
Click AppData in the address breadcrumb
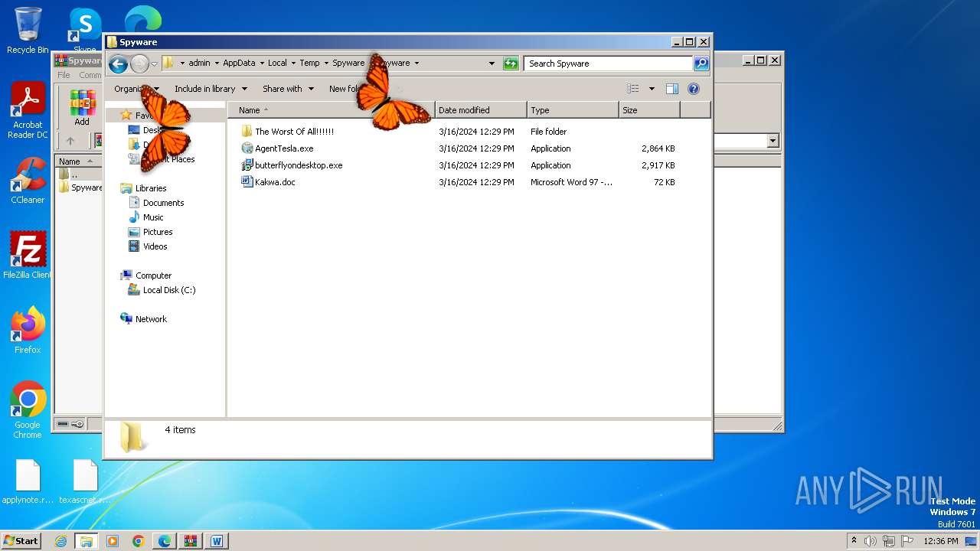239,64
